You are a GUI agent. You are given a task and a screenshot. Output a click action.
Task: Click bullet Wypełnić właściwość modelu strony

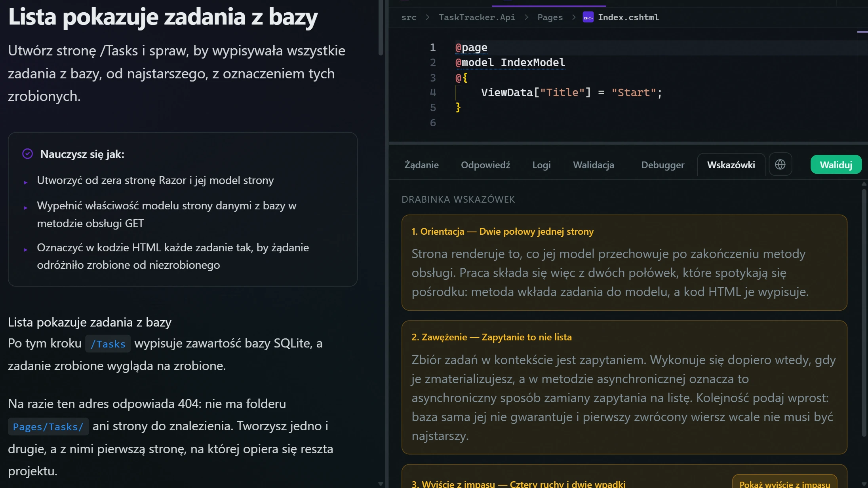pos(167,215)
